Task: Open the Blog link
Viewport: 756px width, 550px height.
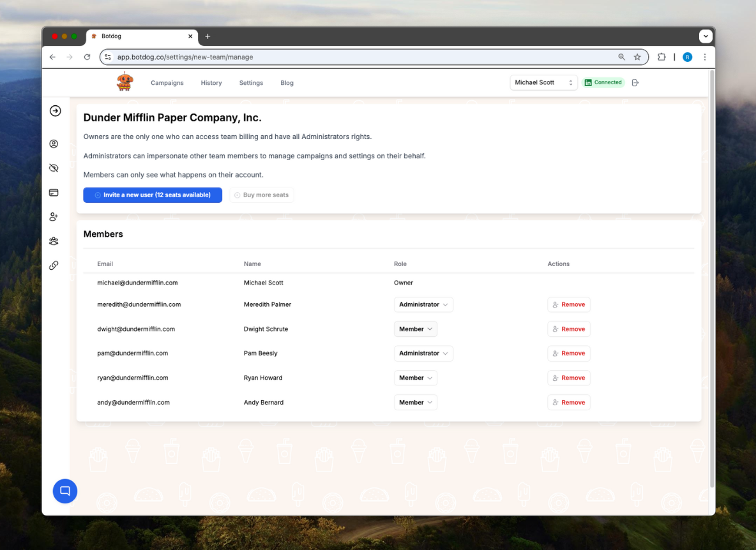Action: (x=287, y=83)
